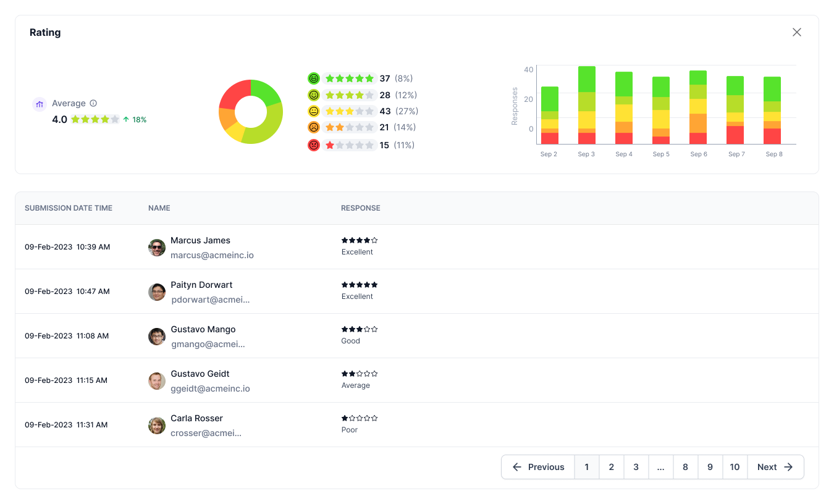Click Paityn Dorwart's avatar
834x504 pixels.
[157, 292]
